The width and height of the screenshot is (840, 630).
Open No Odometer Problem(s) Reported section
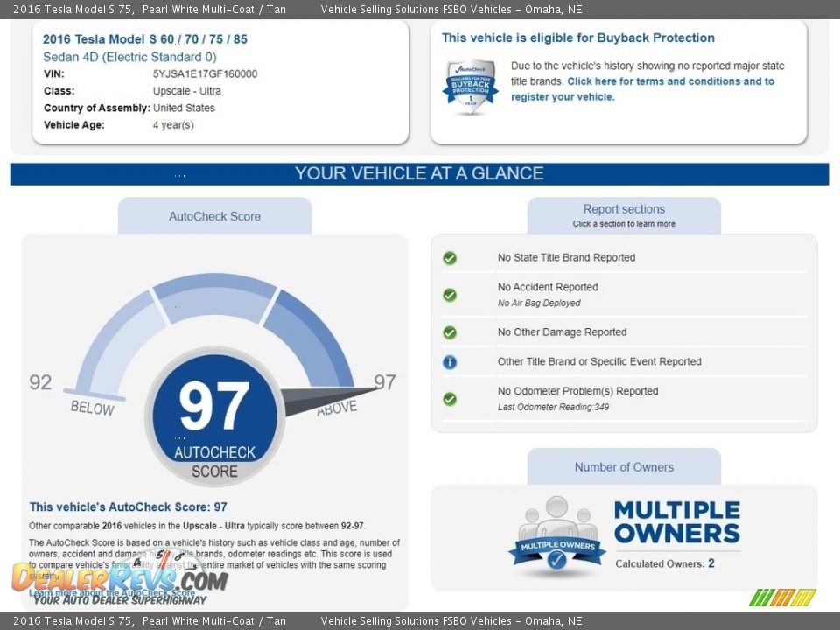point(577,391)
